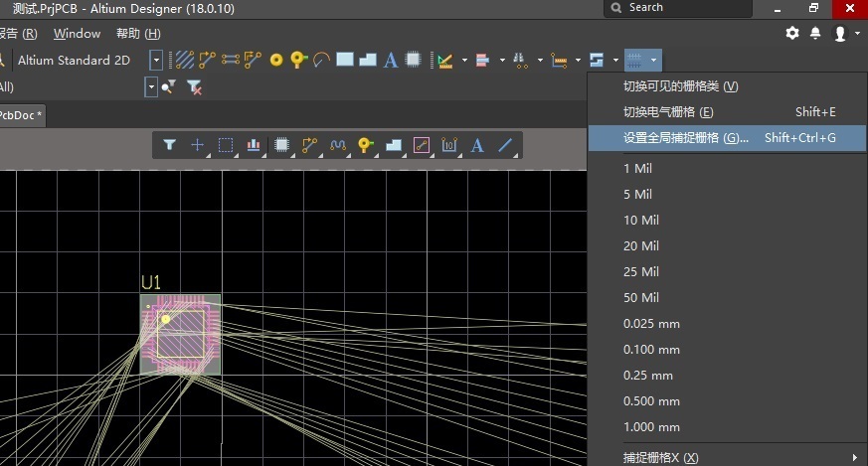This screenshot has height=466, width=868.
Task: Expand the 捕捉栅格X submenu arrow
Action: click(854, 457)
